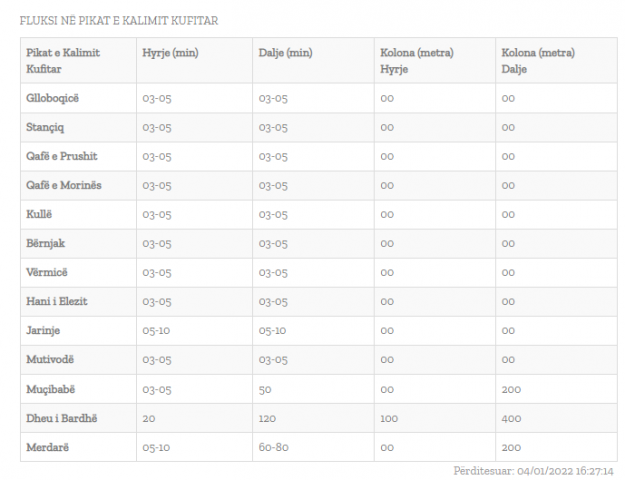Screen dimensions: 625x480
Task: Click the 60-80 exit time for Merdarë
Action: tap(274, 446)
